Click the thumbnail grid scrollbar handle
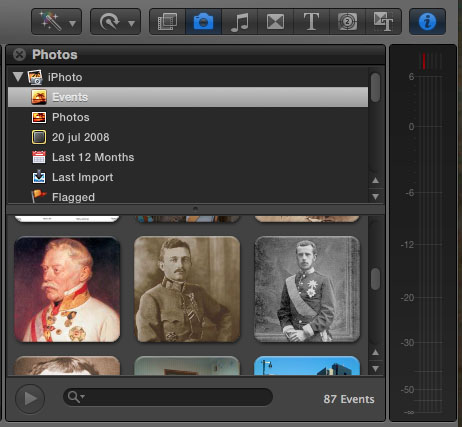Viewport: 462px width, 427px height. coord(375,279)
